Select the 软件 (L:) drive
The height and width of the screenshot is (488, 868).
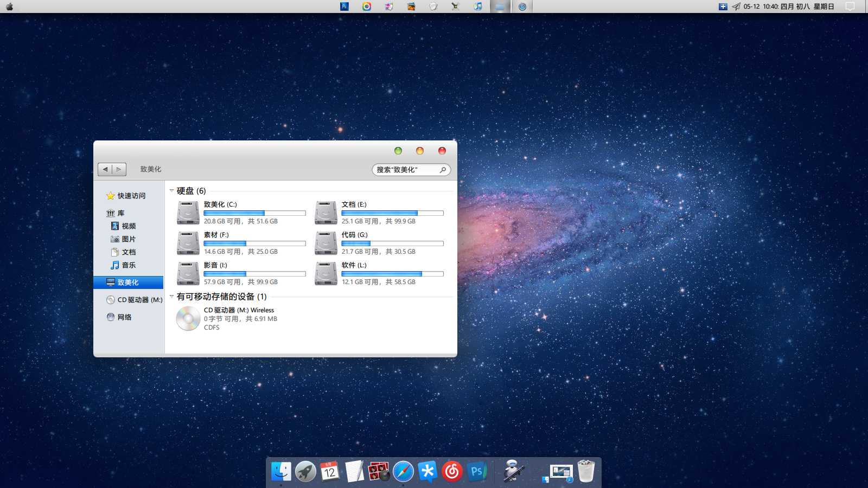[379, 273]
